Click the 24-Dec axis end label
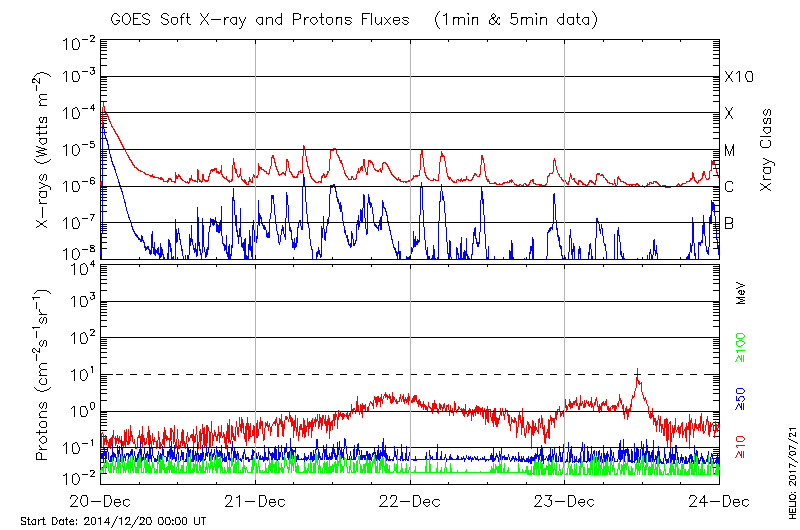Image resolution: width=800 pixels, height=530 pixels. point(719,502)
